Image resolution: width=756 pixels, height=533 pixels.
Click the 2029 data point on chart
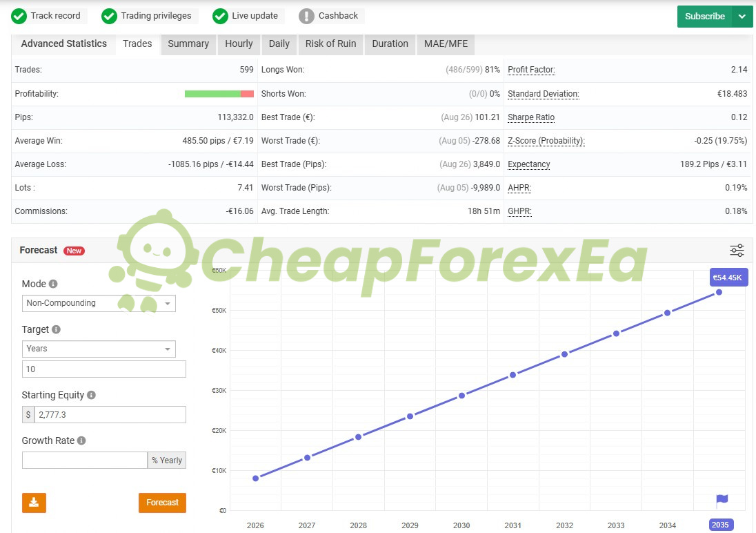coord(410,416)
